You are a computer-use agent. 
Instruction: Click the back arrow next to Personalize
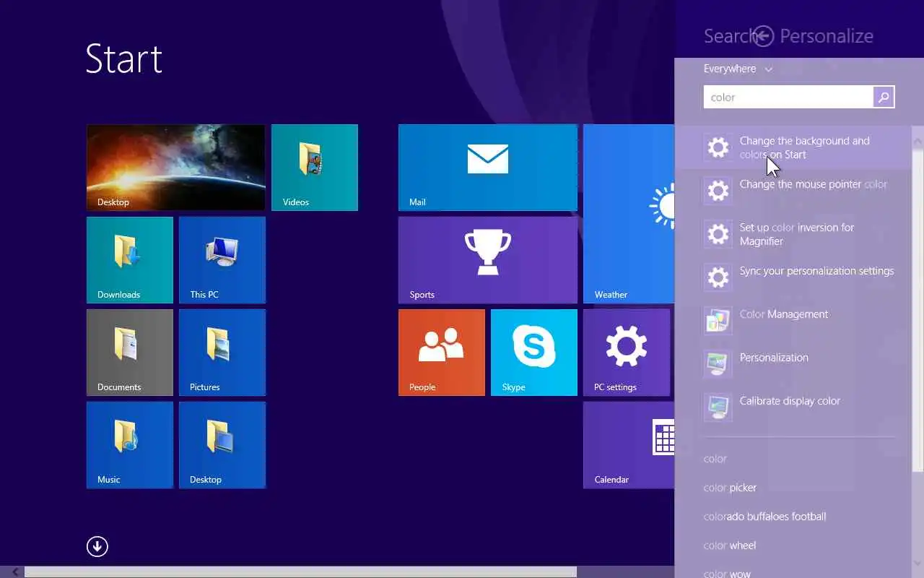point(763,36)
